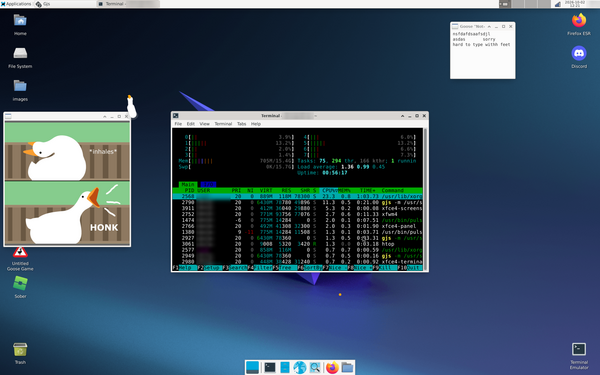
Task: Open the images folder on the desktop
Action: pos(20,90)
